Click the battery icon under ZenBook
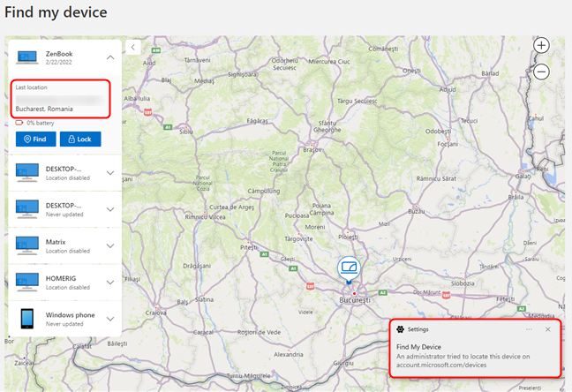This screenshot has width=572, height=392. click(19, 123)
